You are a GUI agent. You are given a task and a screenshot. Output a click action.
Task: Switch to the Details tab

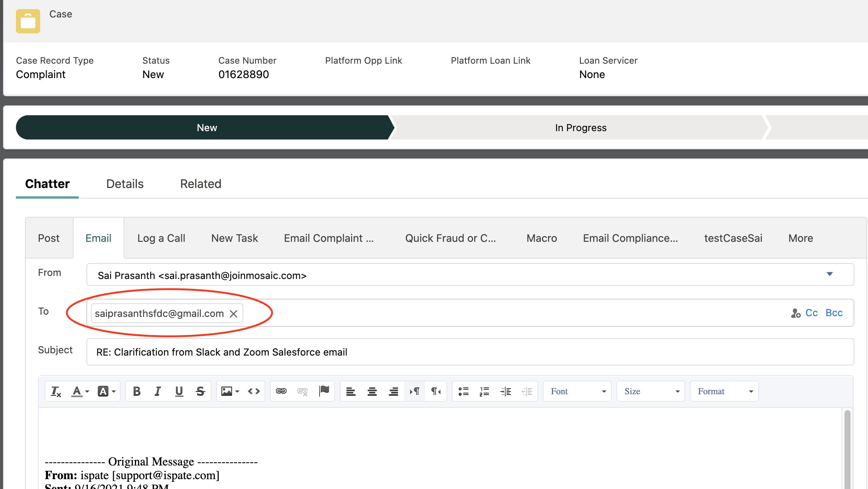[x=125, y=184]
